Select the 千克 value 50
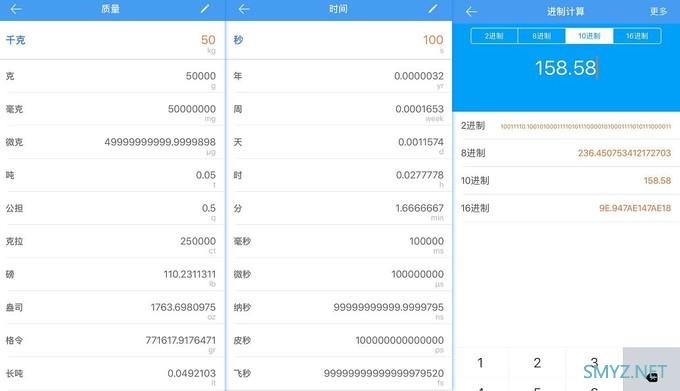This screenshot has width=680, height=391. point(208,40)
